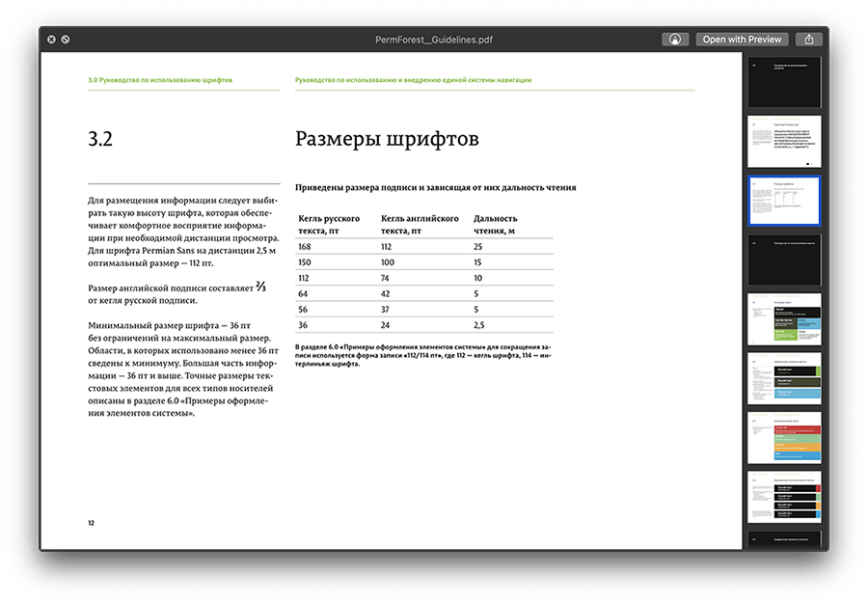This screenshot has width=868, height=603.
Task: Close the Quick Look preview window
Action: 49,40
